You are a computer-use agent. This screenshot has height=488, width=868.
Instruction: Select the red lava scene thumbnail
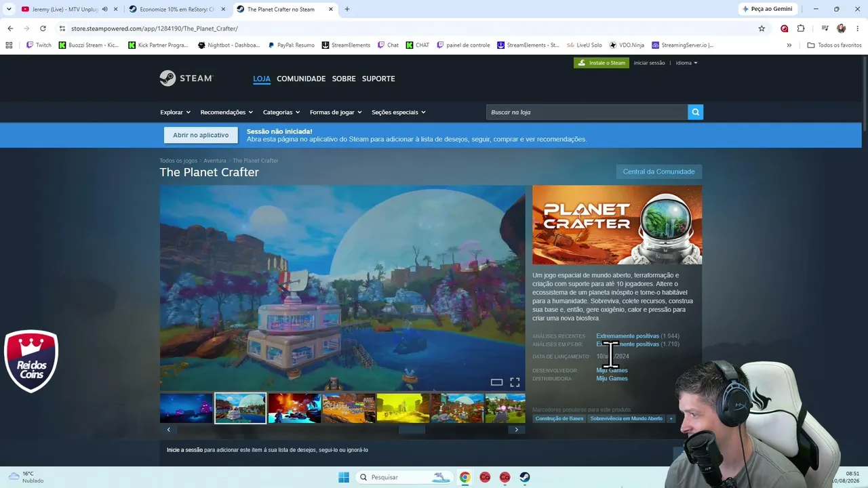coord(294,408)
